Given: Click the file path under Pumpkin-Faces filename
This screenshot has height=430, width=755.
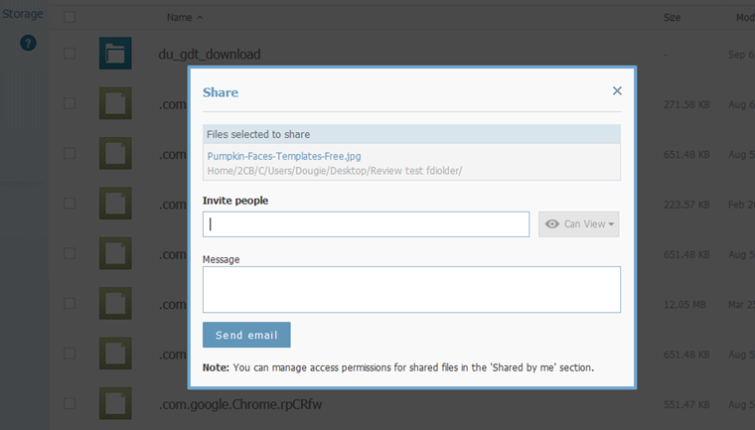Looking at the screenshot, I should 335,170.
